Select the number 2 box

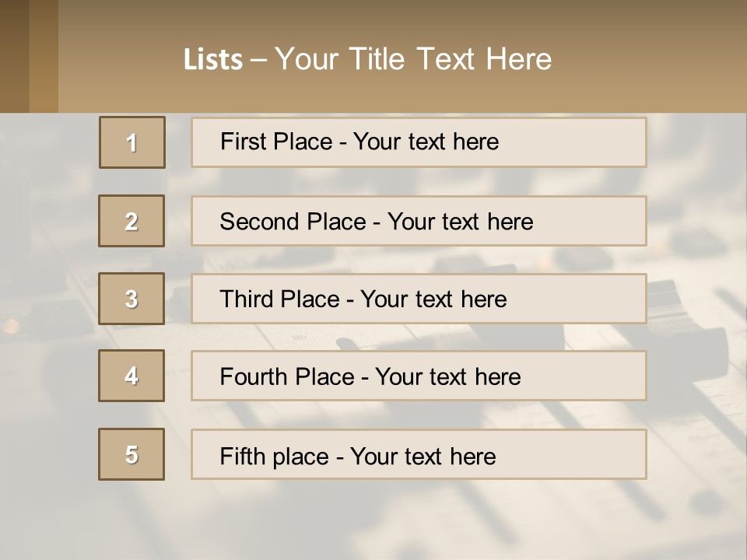132,221
